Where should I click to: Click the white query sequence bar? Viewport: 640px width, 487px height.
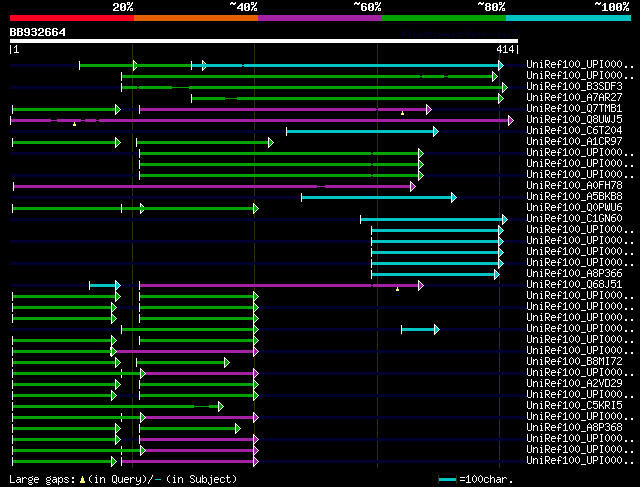coord(264,41)
